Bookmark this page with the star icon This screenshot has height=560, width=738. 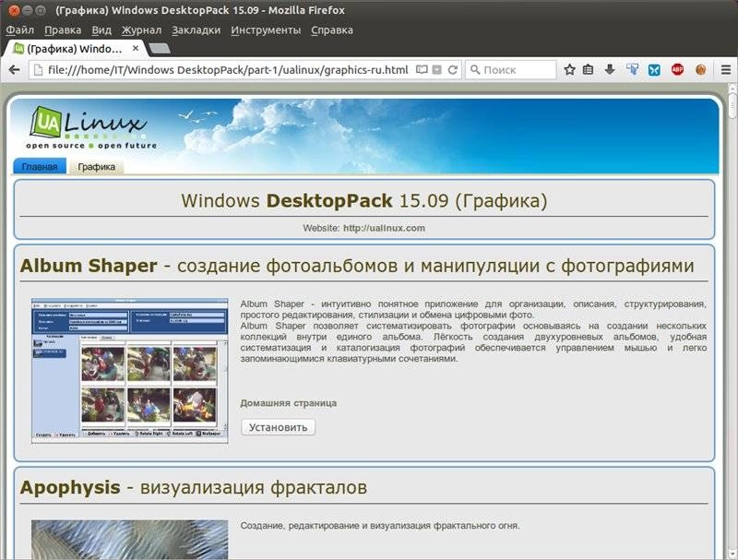(x=569, y=70)
